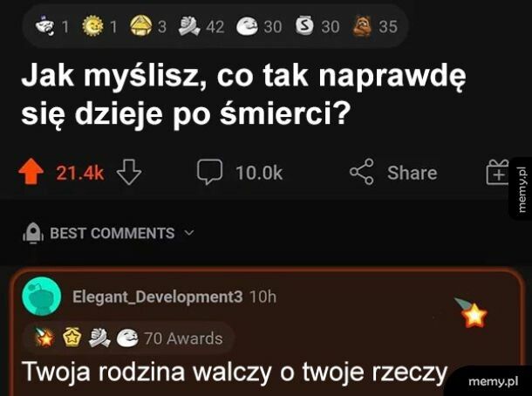
Task: Click the post title "Jak myślisz, co tak naprawdę"
Action: pyautogui.click(x=243, y=77)
